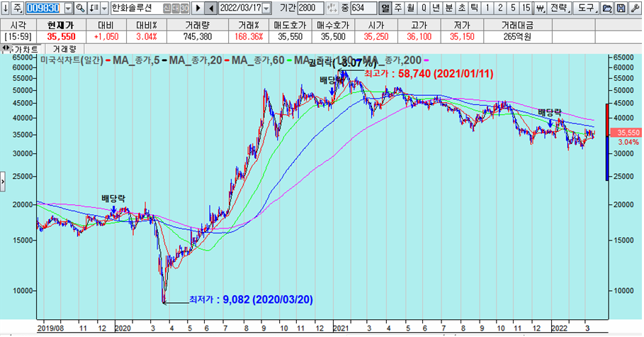Switch to the 거래량 tab

point(65,49)
